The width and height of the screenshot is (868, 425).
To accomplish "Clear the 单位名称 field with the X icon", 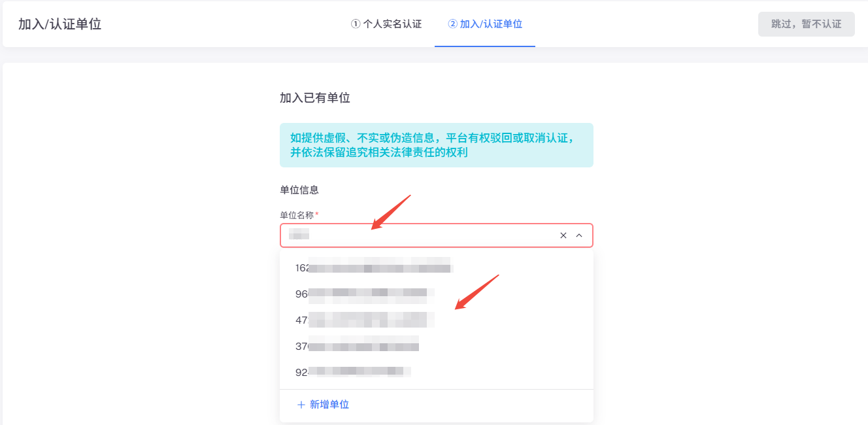I will (x=563, y=235).
